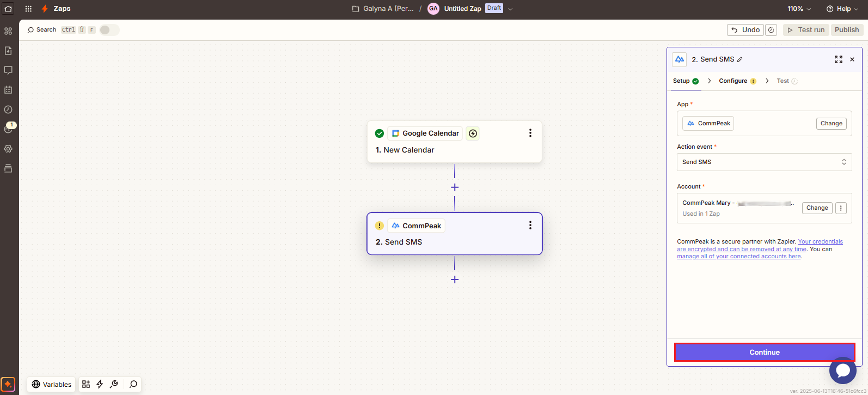The width and height of the screenshot is (868, 395).
Task: Click the Test run button
Action: pyautogui.click(x=806, y=30)
